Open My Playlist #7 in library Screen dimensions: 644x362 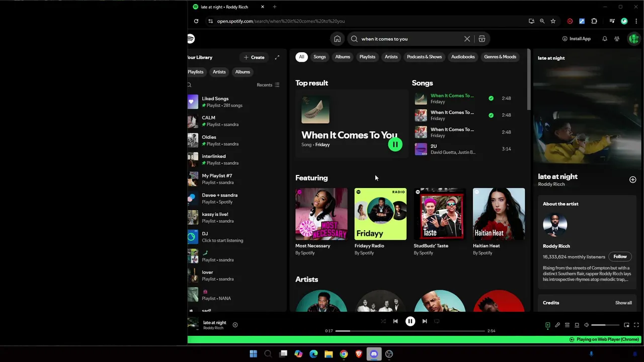234,179
